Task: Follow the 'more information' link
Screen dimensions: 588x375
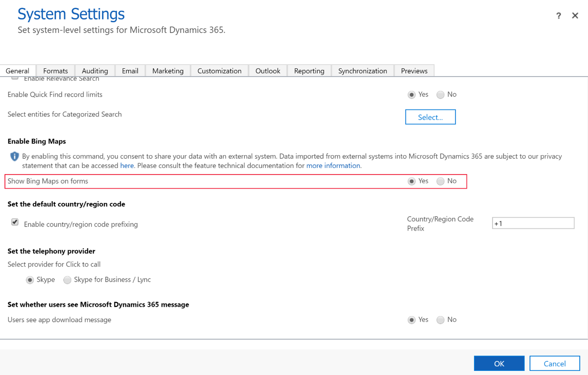Action: (333, 165)
